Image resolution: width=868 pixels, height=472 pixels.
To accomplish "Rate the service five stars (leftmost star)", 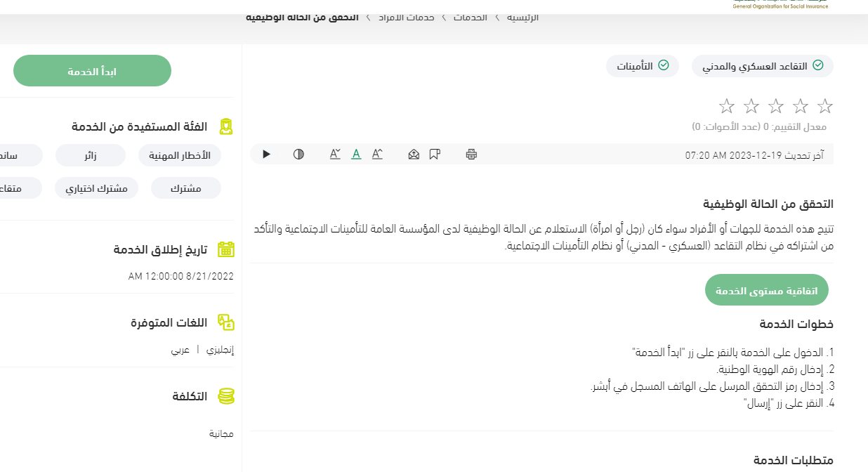I will 727,106.
